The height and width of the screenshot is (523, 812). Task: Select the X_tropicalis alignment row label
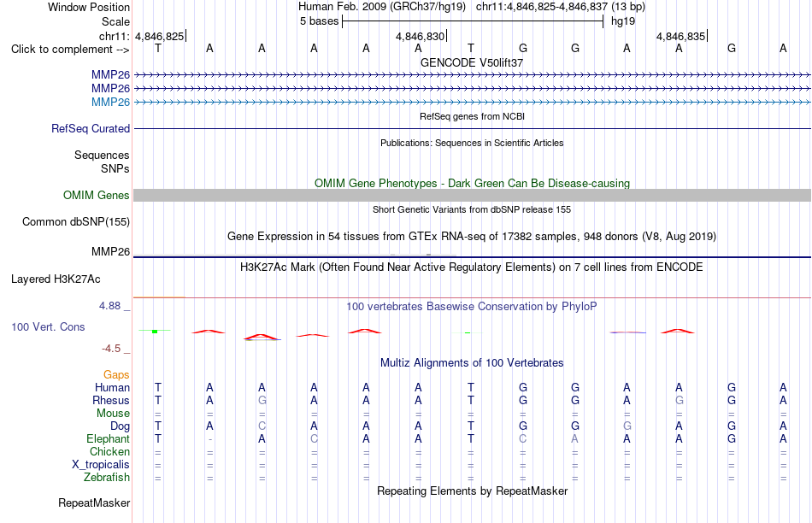pyautogui.click(x=101, y=465)
